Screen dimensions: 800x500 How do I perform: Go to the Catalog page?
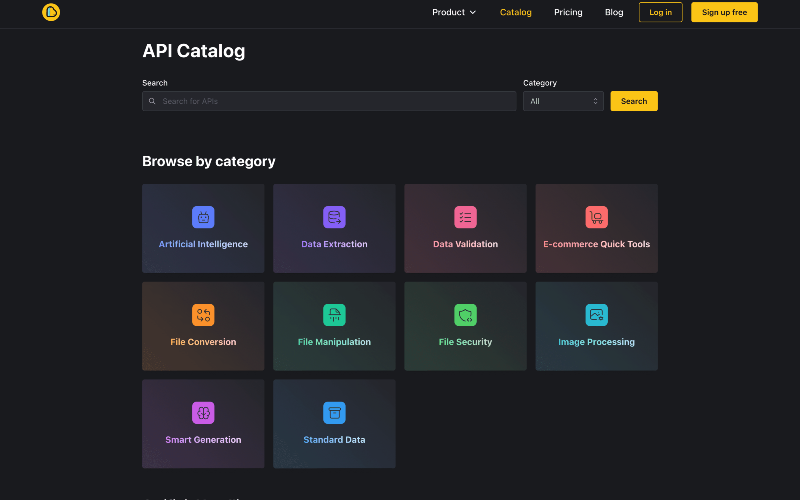(515, 12)
